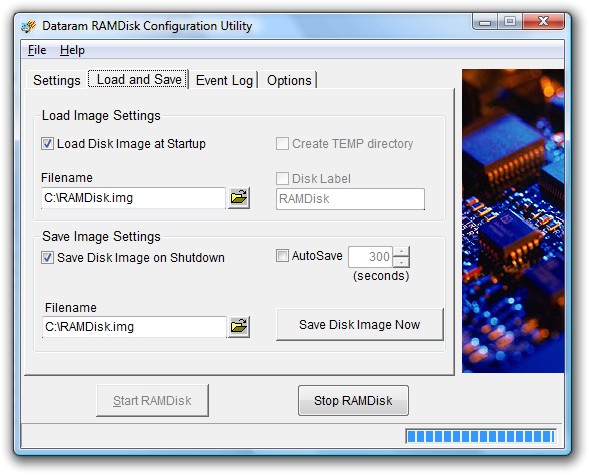Viewport: 589px width, 475px height.
Task: Click the save image Filename input field
Action: point(134,327)
